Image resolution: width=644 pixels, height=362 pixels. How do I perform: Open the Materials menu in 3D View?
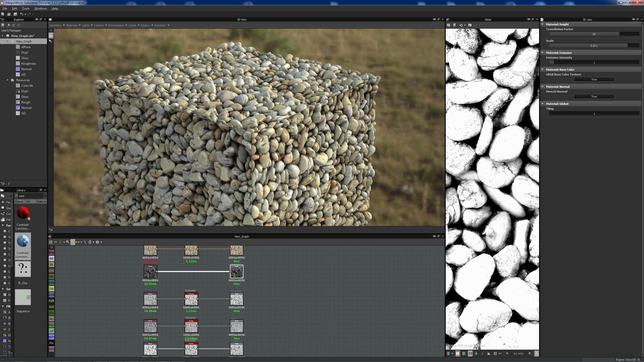point(72,25)
